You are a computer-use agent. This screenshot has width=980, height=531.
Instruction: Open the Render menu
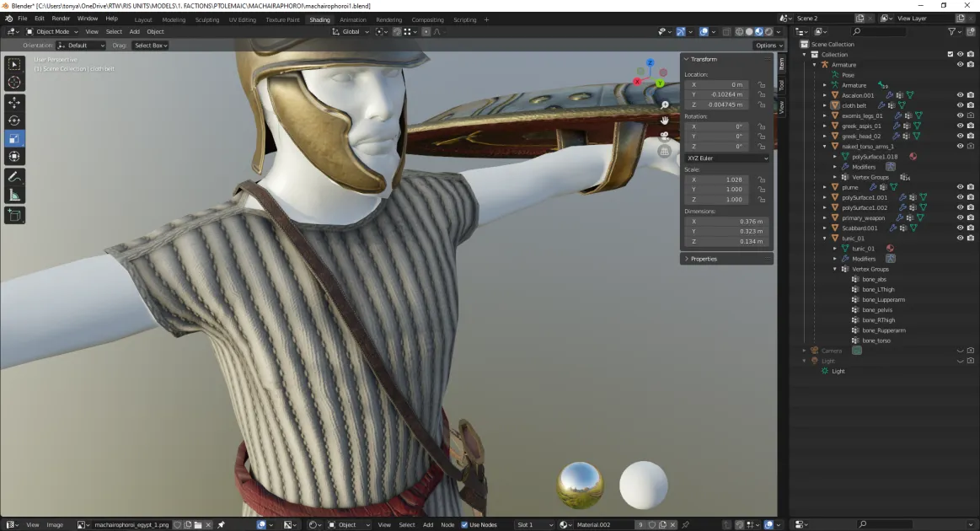coord(61,19)
